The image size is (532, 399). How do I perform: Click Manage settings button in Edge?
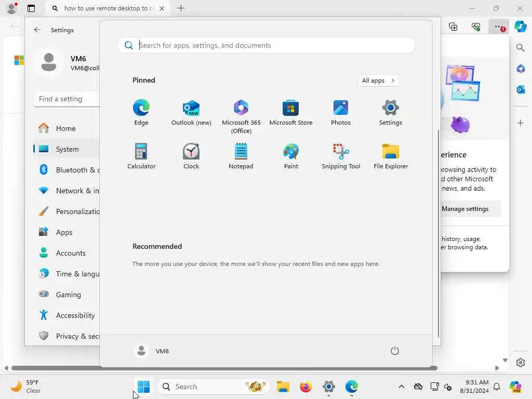pyautogui.click(x=470, y=209)
